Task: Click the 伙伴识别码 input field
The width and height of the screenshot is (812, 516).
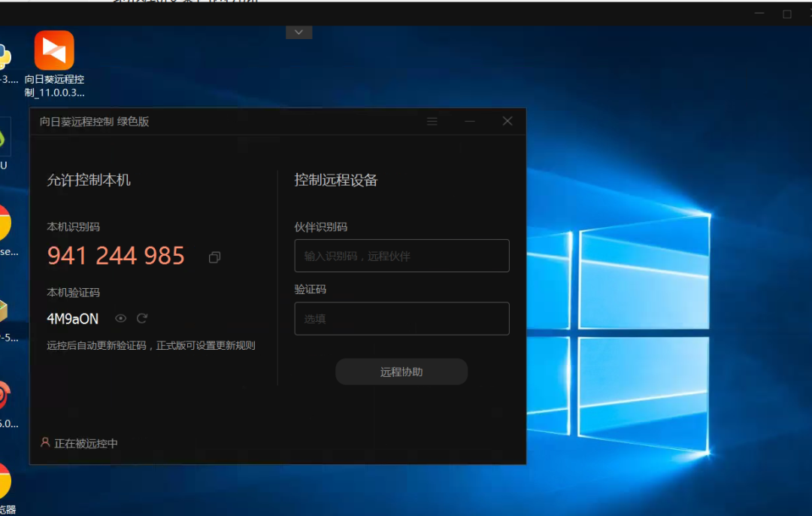Action: (401, 256)
